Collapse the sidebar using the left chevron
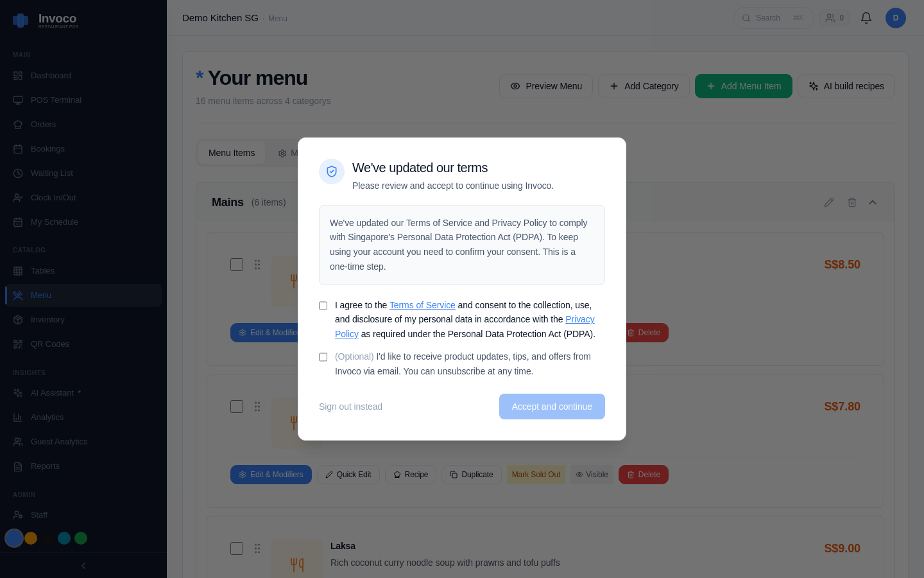Viewport: 924px width, 578px height. pos(83,566)
